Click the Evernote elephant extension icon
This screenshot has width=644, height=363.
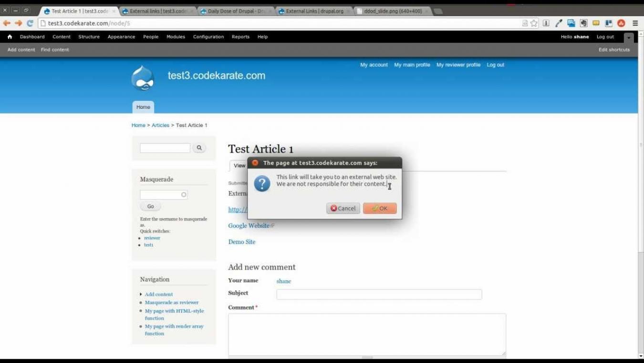583,23
